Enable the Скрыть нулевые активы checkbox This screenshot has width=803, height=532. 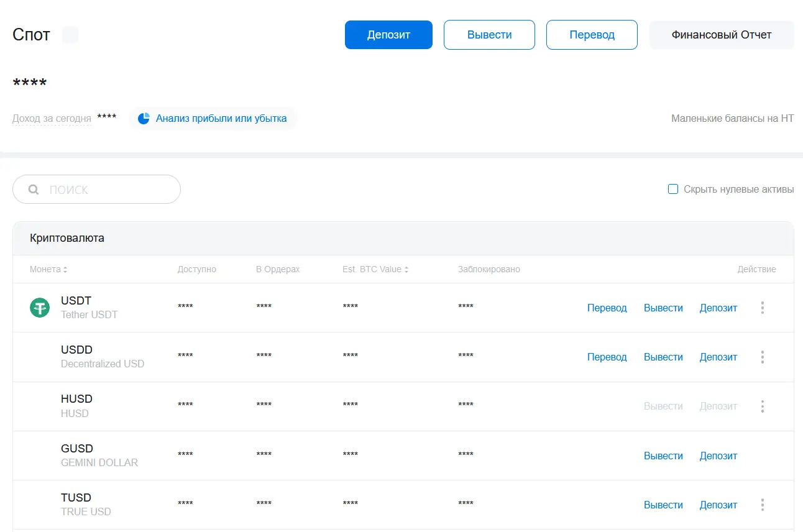[x=672, y=189]
